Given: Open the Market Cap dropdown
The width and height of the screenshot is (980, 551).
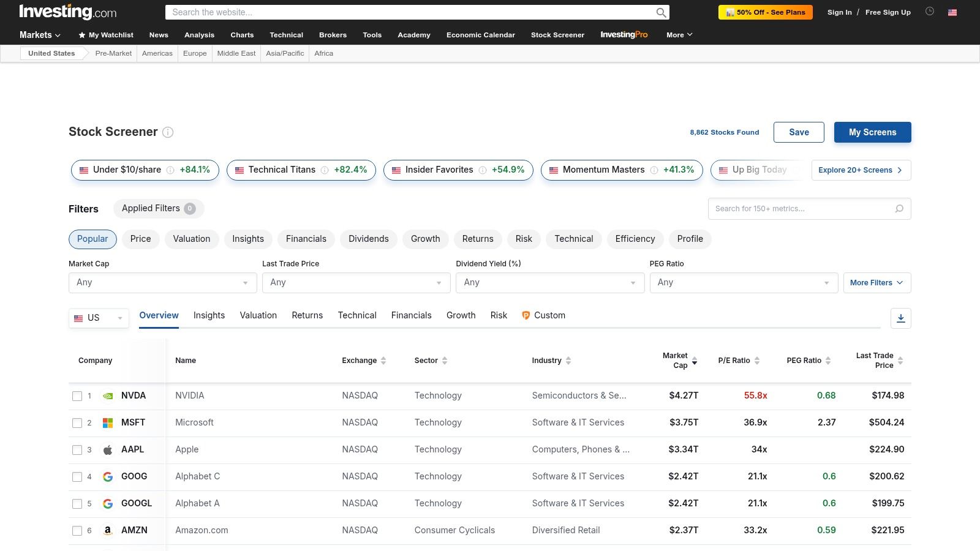Looking at the screenshot, I should pos(163,283).
